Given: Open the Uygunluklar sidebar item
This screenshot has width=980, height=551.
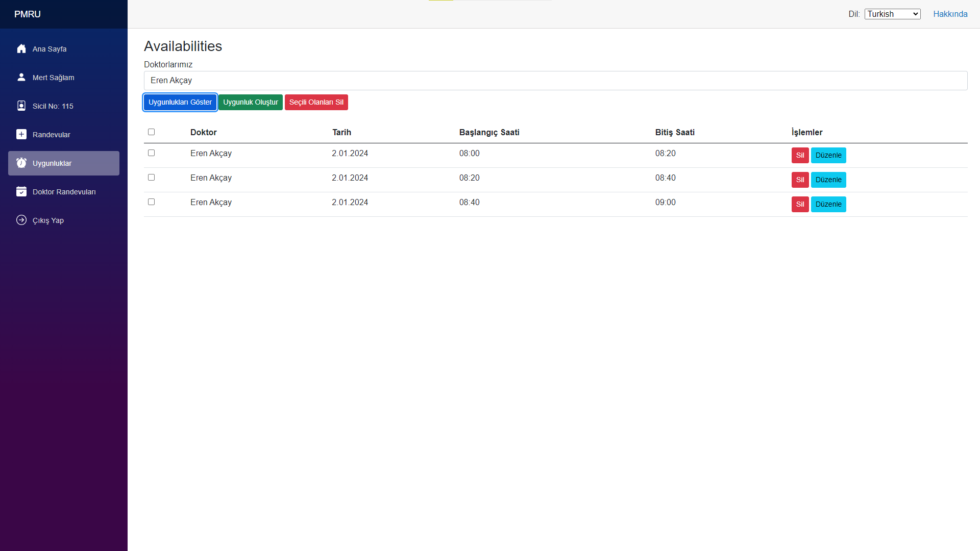Looking at the screenshot, I should (64, 163).
